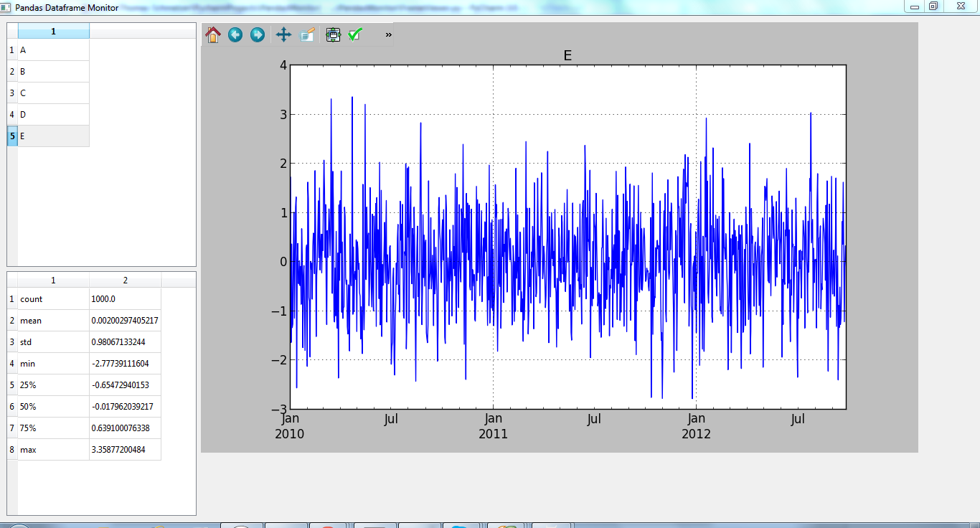Activate the pan axes tool
Viewport: 980px width, 528px height.
pyautogui.click(x=283, y=34)
